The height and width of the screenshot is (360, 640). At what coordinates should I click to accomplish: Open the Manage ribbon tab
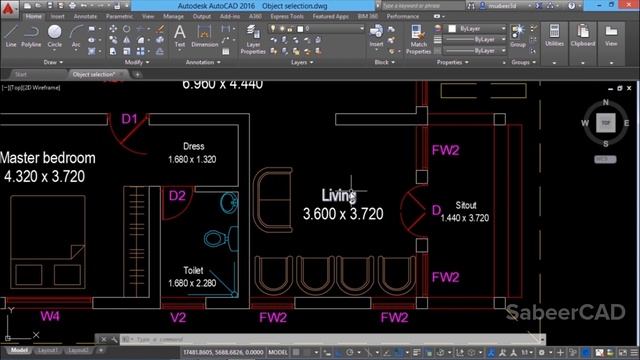pos(173,16)
